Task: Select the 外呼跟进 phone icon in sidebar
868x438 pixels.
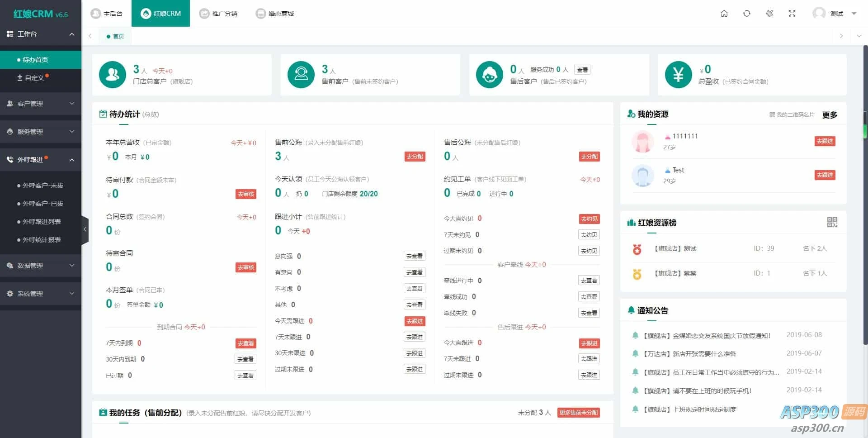Action: [10, 159]
